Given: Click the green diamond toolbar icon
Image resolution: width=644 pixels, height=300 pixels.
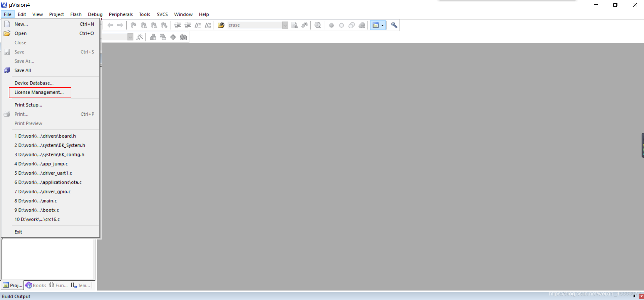Looking at the screenshot, I should (x=173, y=37).
